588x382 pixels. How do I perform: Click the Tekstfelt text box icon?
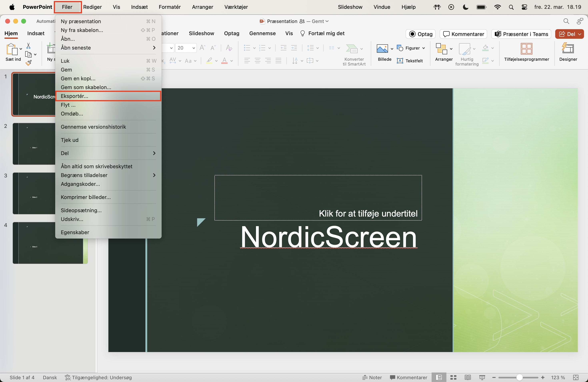click(400, 61)
